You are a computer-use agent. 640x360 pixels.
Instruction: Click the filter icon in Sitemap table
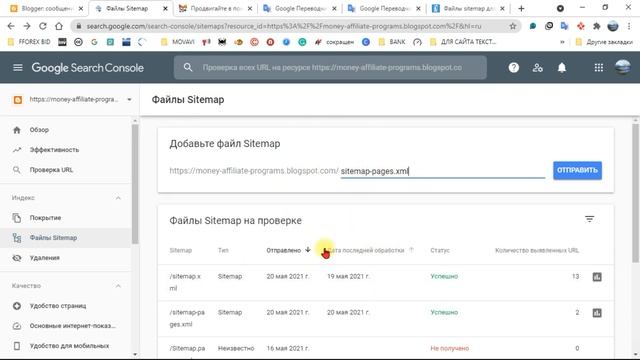(589, 219)
